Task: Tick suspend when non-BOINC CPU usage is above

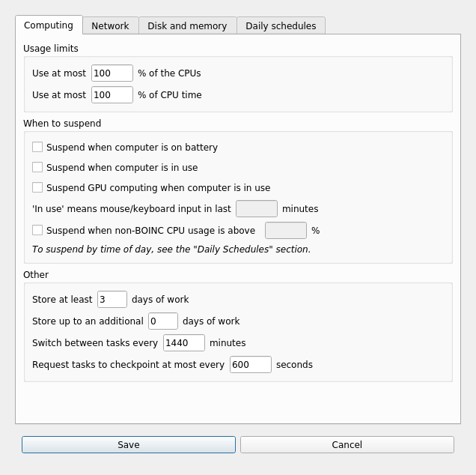Action: 37,231
